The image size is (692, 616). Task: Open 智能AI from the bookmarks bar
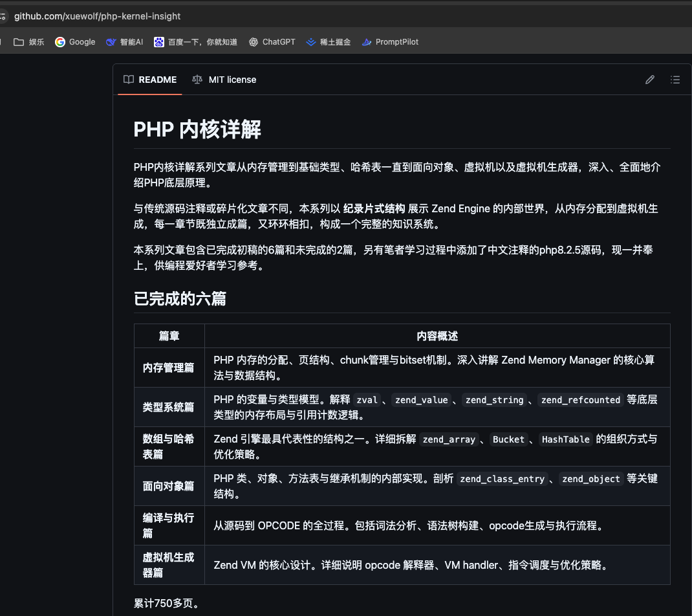pos(124,41)
